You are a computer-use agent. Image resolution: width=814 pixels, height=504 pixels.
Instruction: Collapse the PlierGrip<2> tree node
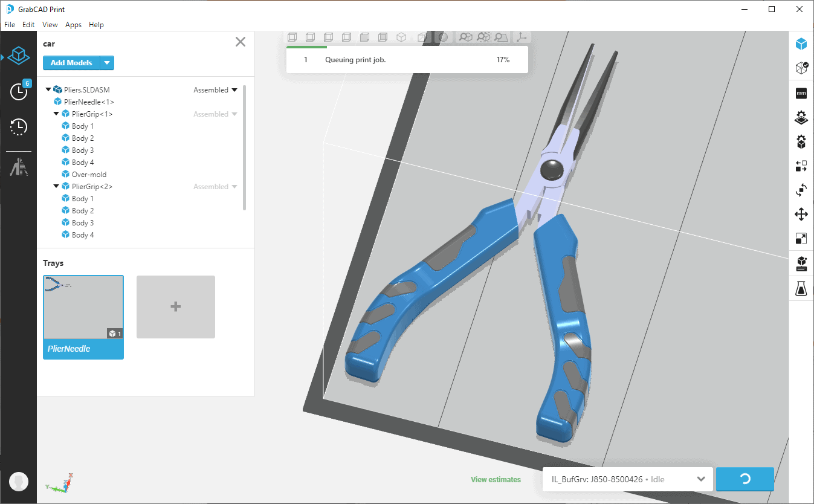pyautogui.click(x=56, y=187)
